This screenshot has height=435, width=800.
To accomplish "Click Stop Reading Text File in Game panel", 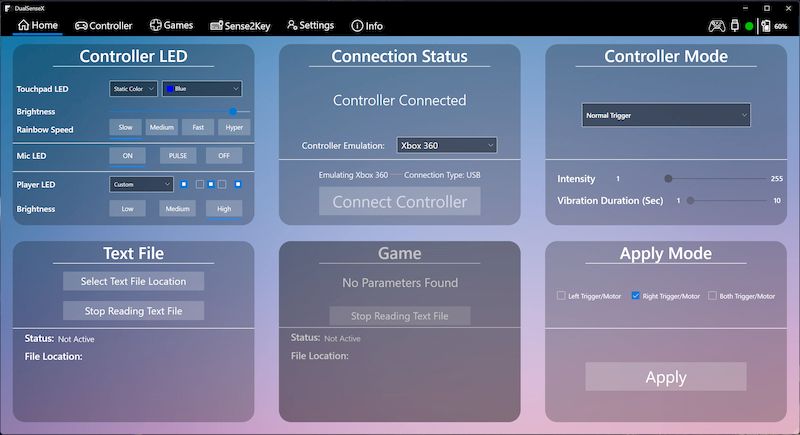I will (399, 316).
